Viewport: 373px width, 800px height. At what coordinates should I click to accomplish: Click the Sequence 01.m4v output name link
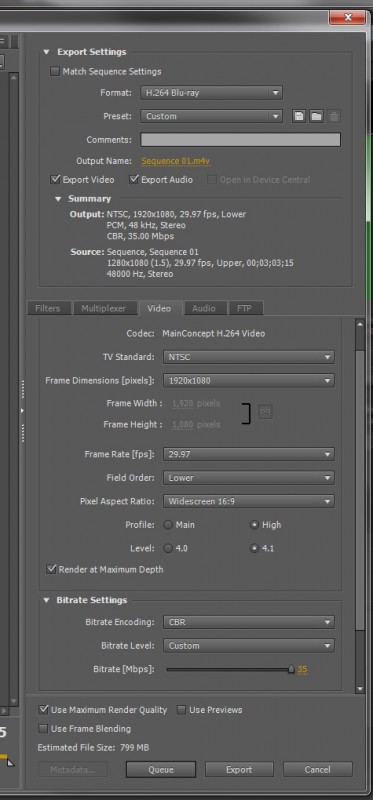(x=176, y=161)
